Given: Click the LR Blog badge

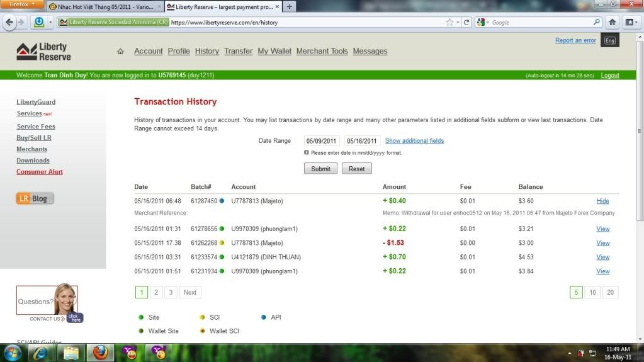Looking at the screenshot, I should coord(35,198).
